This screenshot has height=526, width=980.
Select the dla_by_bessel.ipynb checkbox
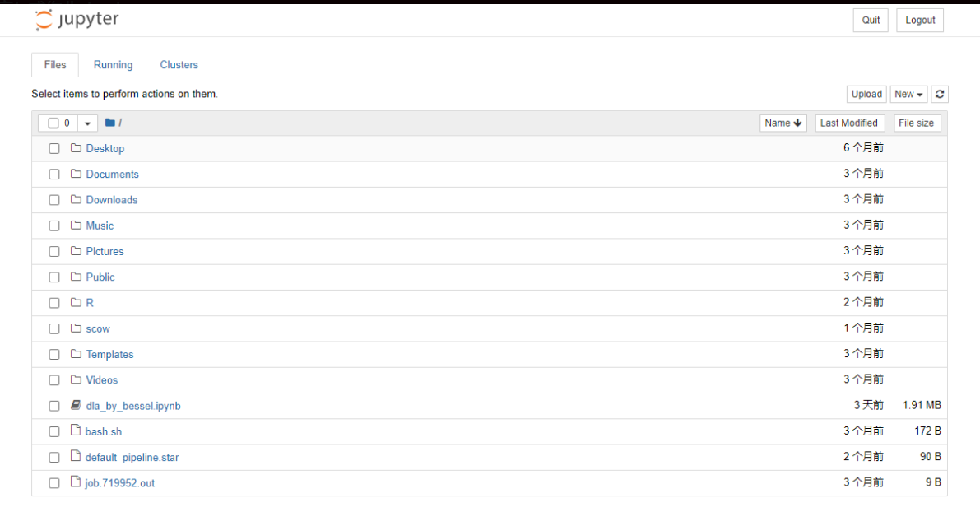click(x=54, y=406)
